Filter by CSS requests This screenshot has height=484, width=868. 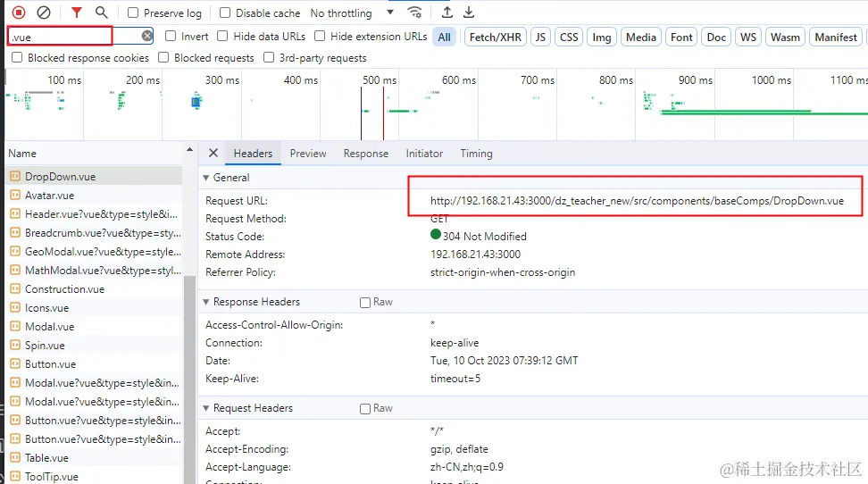coord(569,38)
